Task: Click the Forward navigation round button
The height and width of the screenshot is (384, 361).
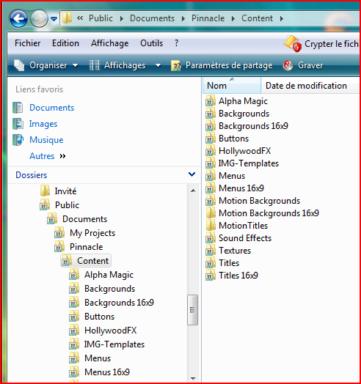Action: click(39, 19)
